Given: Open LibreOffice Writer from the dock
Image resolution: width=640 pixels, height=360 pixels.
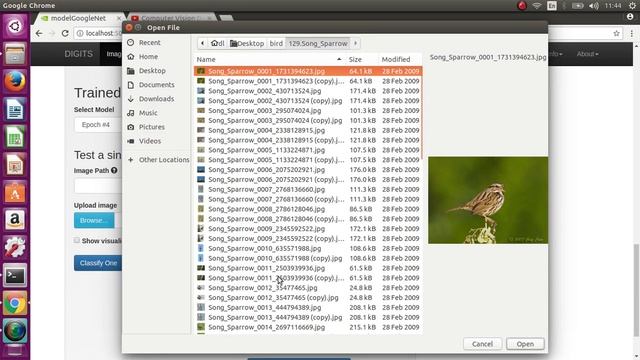Looking at the screenshot, I should (x=15, y=109).
